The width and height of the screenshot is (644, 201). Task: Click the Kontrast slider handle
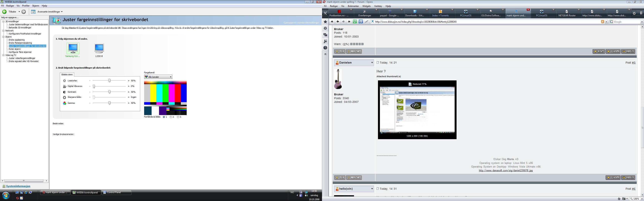pyautogui.click(x=109, y=92)
